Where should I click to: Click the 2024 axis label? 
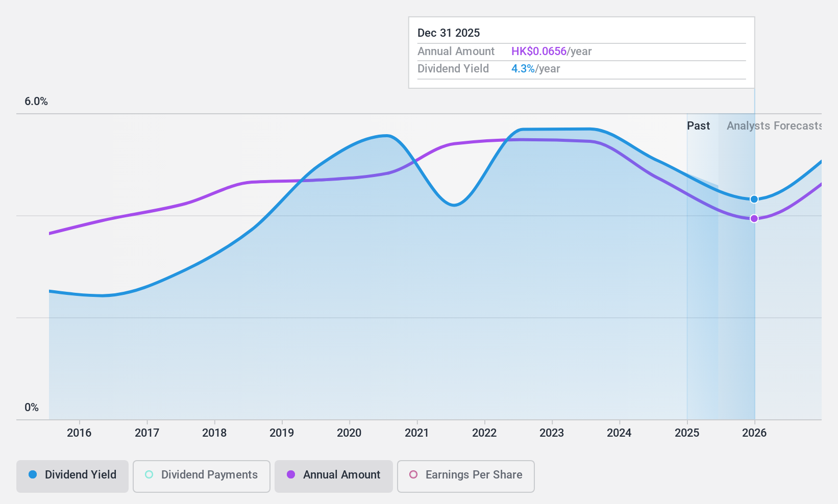[619, 433]
